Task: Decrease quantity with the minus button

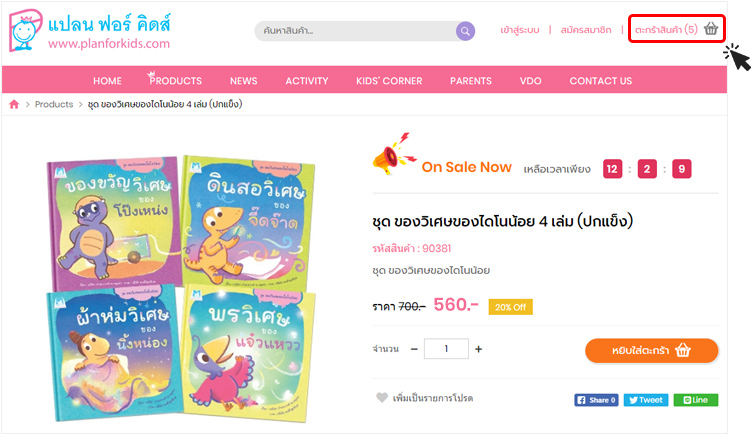Action: (x=414, y=349)
